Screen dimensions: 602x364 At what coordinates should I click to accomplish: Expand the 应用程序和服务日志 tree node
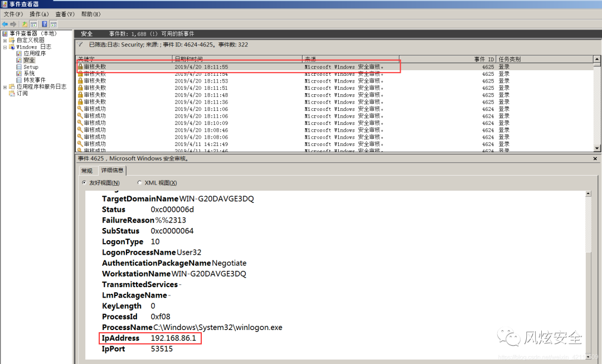click(x=5, y=87)
